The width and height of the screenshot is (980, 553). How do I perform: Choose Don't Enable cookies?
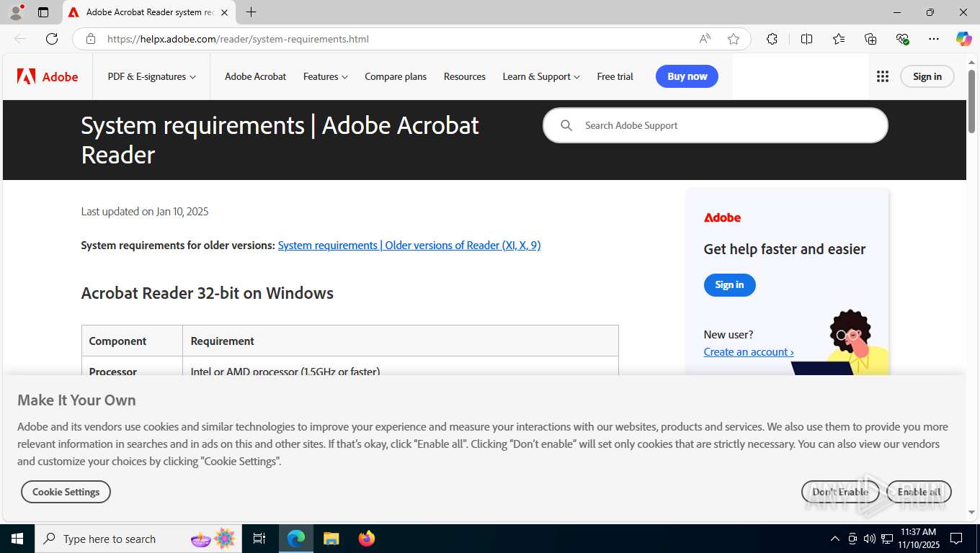pyautogui.click(x=840, y=492)
